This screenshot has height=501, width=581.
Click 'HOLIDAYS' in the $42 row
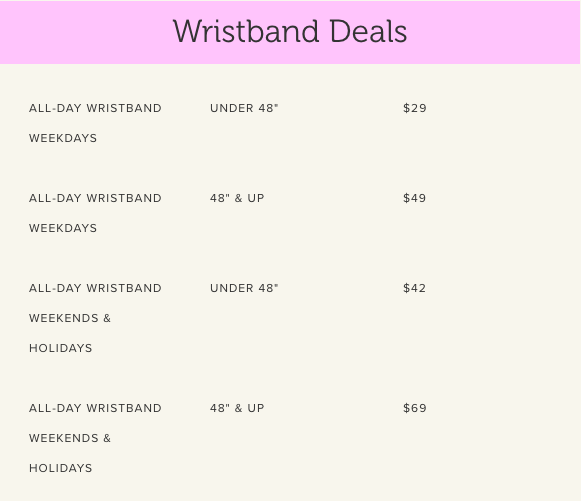coord(61,348)
